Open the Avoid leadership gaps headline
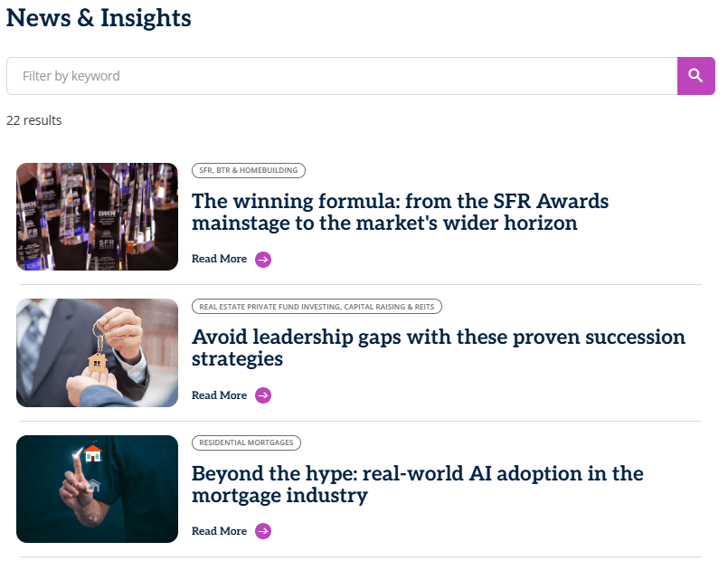This screenshot has width=728, height=561. (438, 347)
